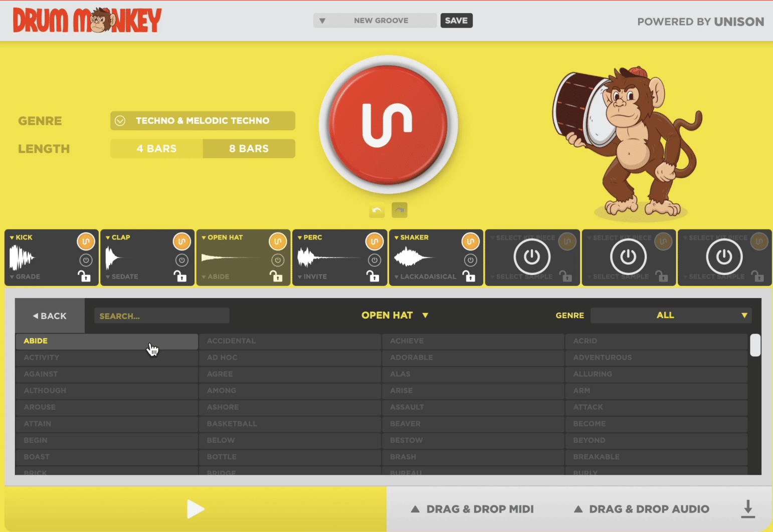This screenshot has height=532, width=773.
Task: Open the Perc kit piece dropdown
Action: tap(310, 237)
